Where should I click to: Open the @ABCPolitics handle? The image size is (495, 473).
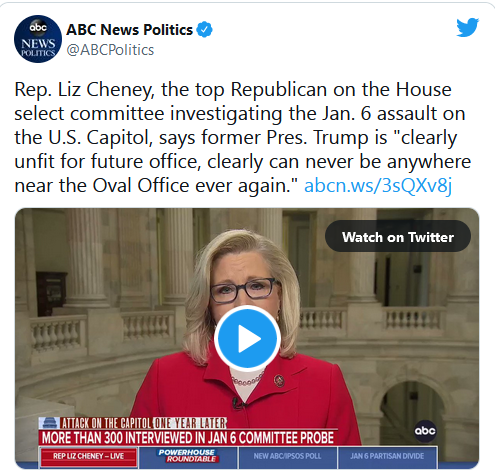tap(110, 50)
